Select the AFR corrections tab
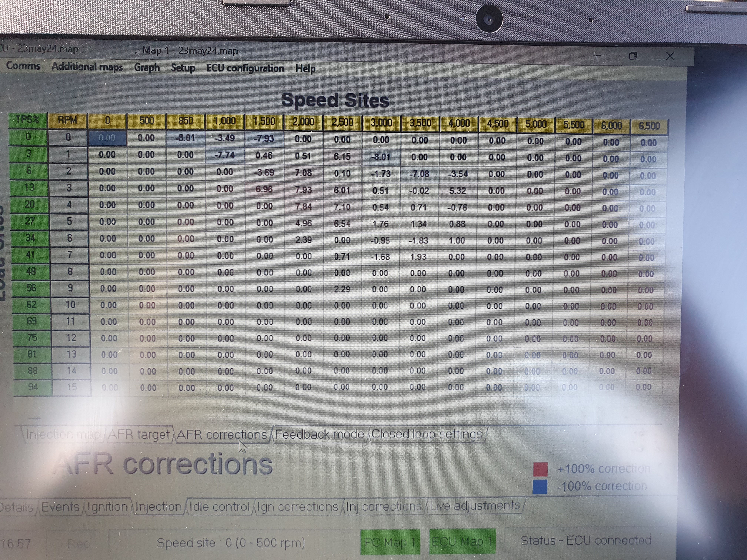Viewport: 747px width, 560px height. click(222, 434)
